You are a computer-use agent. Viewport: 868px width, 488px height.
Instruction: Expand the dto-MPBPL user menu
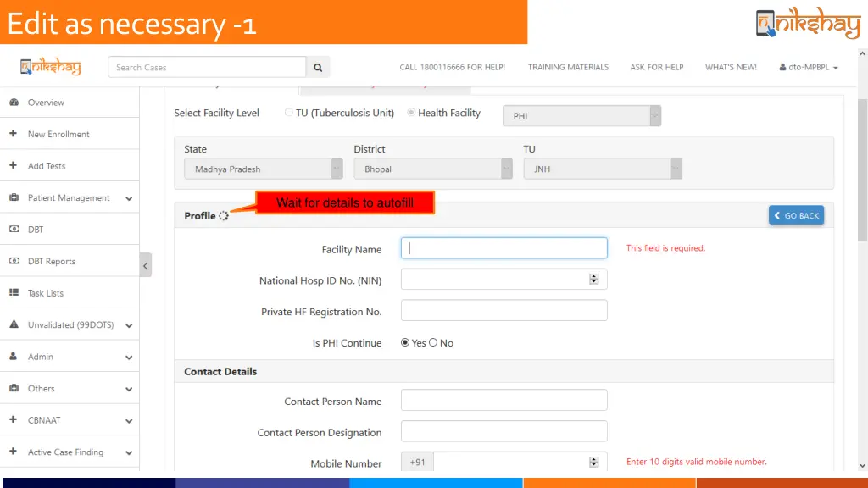pyautogui.click(x=808, y=67)
